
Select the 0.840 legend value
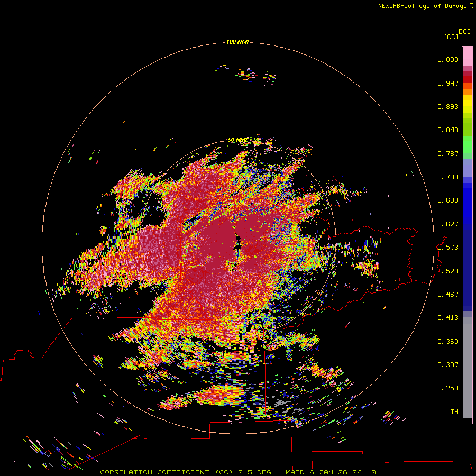coord(448,130)
